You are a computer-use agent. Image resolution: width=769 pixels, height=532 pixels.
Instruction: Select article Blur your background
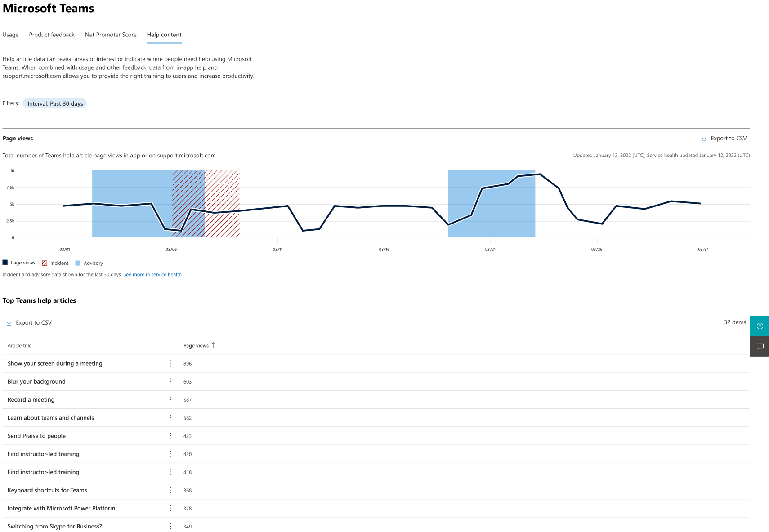36,381
